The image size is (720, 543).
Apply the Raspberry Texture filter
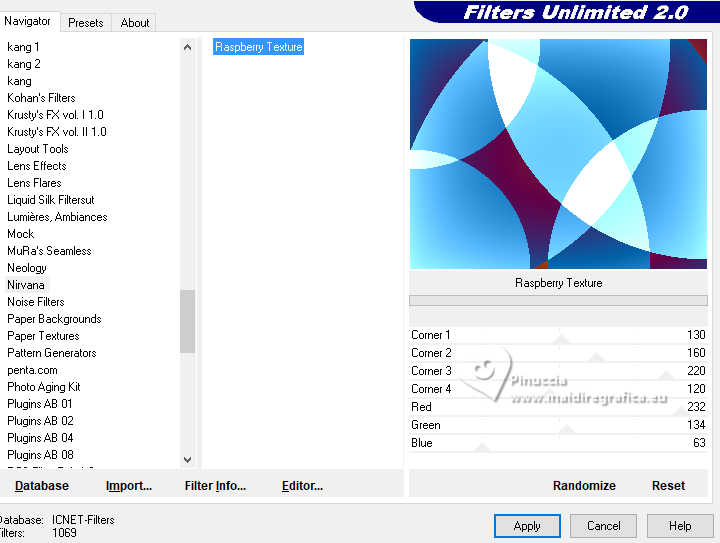pos(527,526)
